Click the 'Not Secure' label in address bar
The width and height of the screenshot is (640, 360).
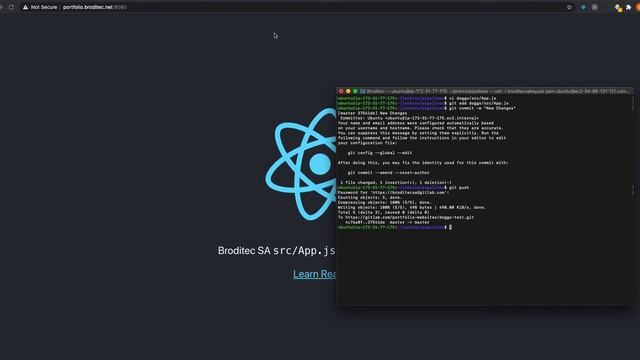44,7
